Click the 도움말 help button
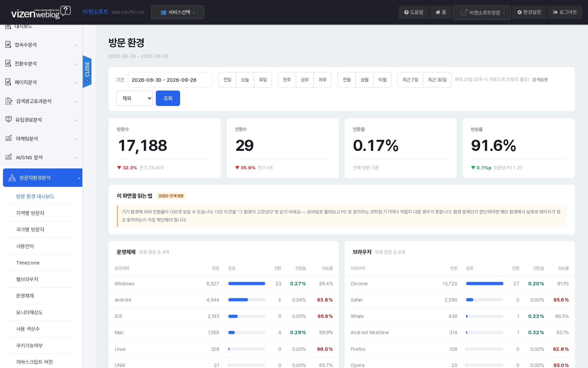 click(x=414, y=12)
